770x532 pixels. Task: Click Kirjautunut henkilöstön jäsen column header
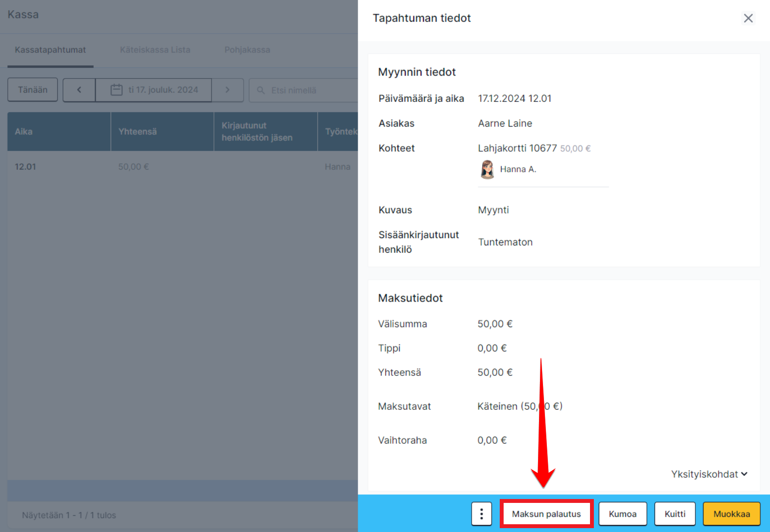266,131
